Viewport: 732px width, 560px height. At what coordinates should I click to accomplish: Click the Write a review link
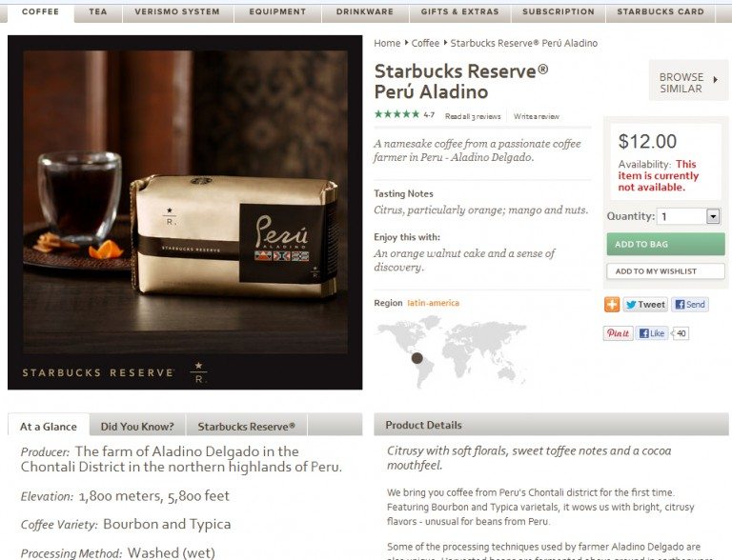[537, 116]
